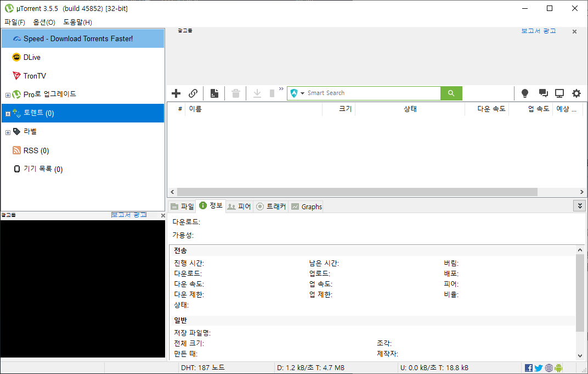Click the remote access monitor icon
The image size is (588, 374).
559,93
